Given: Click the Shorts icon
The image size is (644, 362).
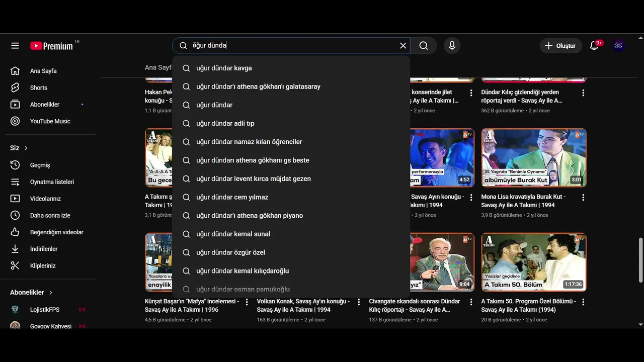Looking at the screenshot, I should [15, 87].
